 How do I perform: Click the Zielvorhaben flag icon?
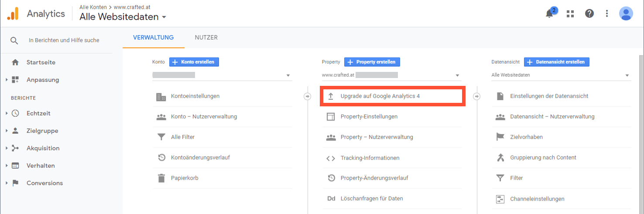tap(500, 137)
